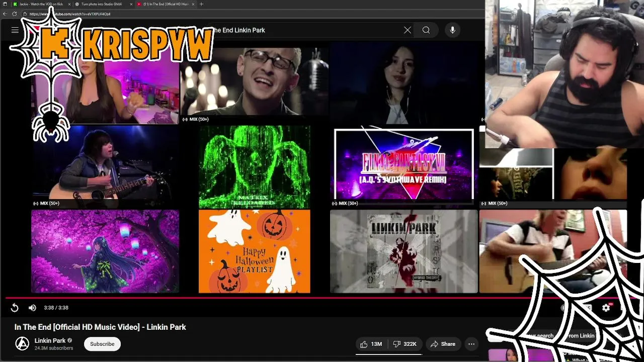
Task: Open the three-dot more actions menu
Action: point(471,344)
